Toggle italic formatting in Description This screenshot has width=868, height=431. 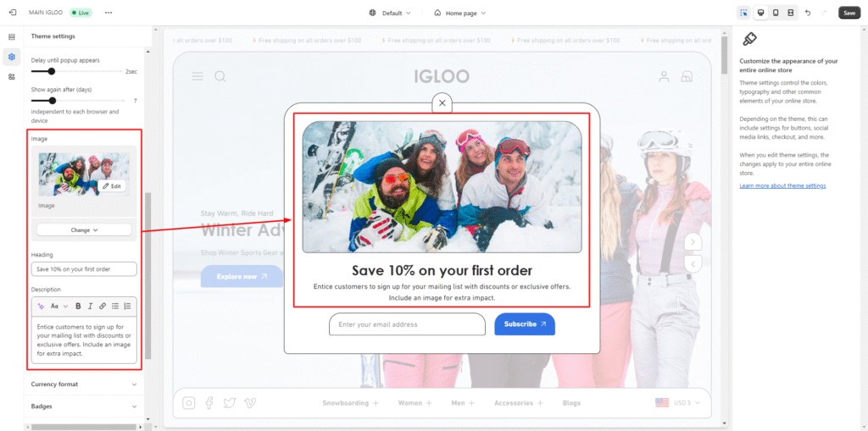tap(90, 306)
